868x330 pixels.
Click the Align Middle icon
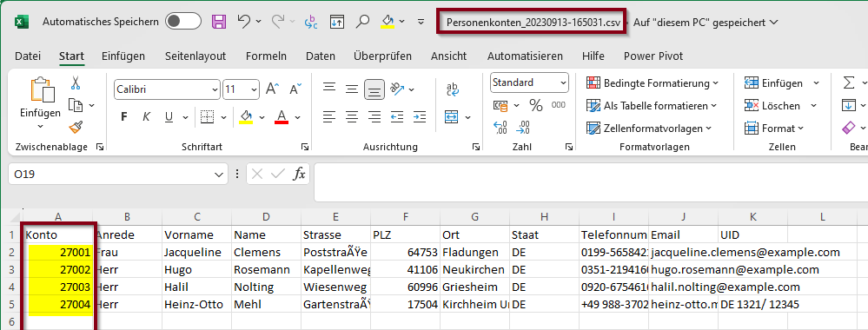[x=352, y=89]
